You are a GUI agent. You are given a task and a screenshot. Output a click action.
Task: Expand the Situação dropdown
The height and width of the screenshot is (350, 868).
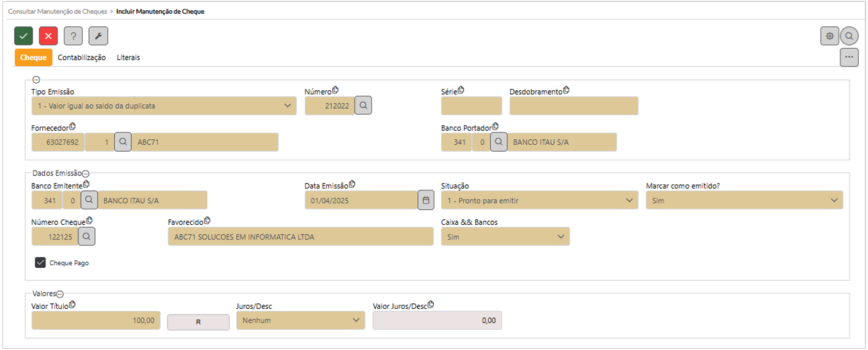(539, 200)
